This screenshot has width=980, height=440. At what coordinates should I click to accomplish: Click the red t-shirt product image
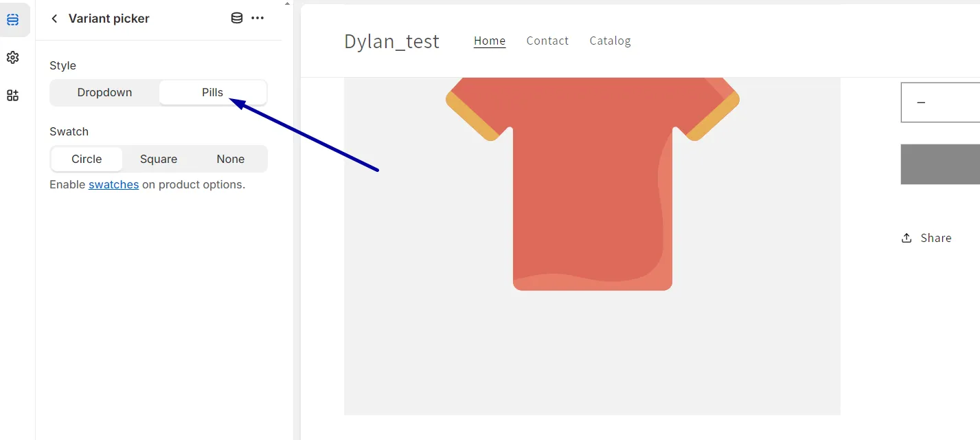(592, 184)
